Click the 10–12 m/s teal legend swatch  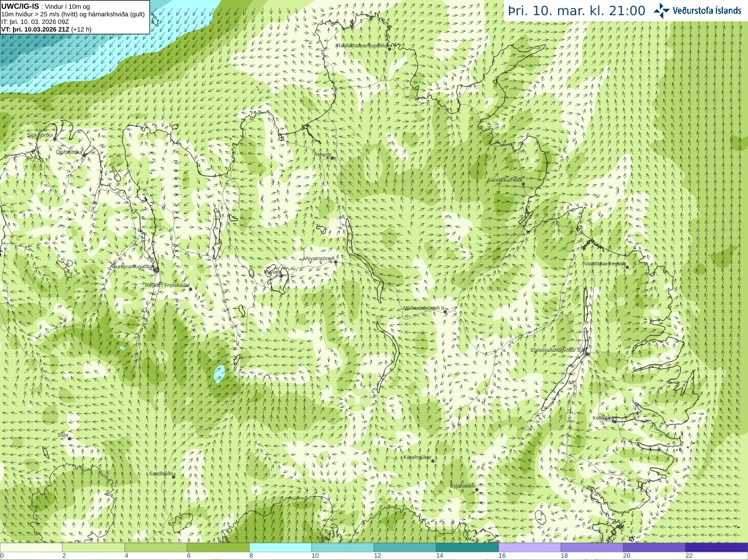point(342,548)
